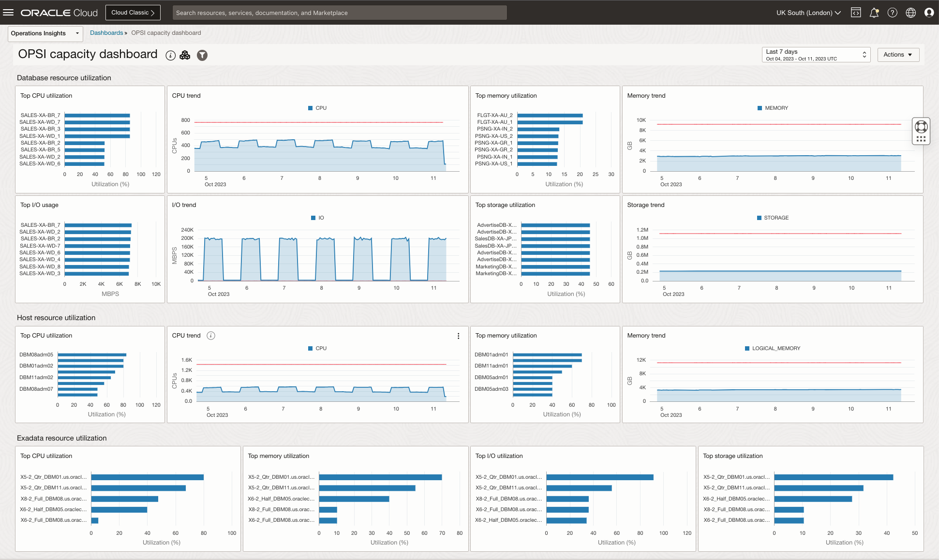Open the user profile avatar
Viewport: 939px width, 560px height.
929,13
